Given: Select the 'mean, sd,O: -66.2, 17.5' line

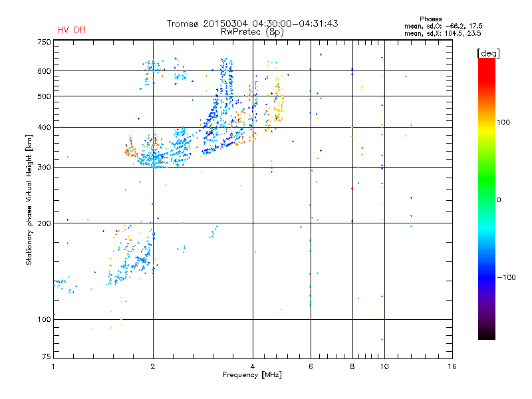Looking at the screenshot, I should point(443,26).
